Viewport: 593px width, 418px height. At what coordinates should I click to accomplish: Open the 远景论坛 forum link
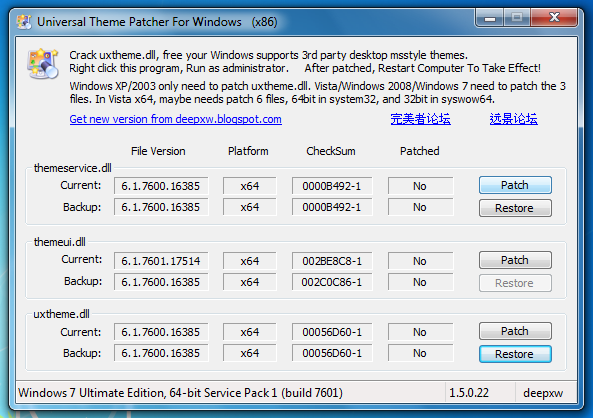[x=513, y=119]
